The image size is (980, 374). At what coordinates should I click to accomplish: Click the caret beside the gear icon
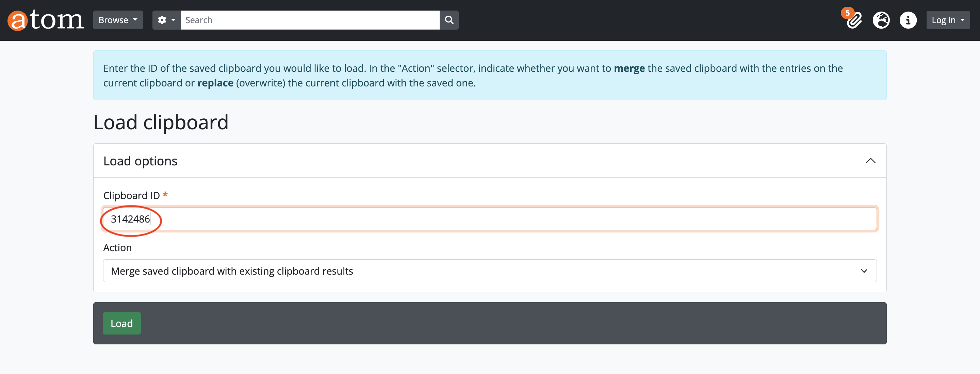173,20
